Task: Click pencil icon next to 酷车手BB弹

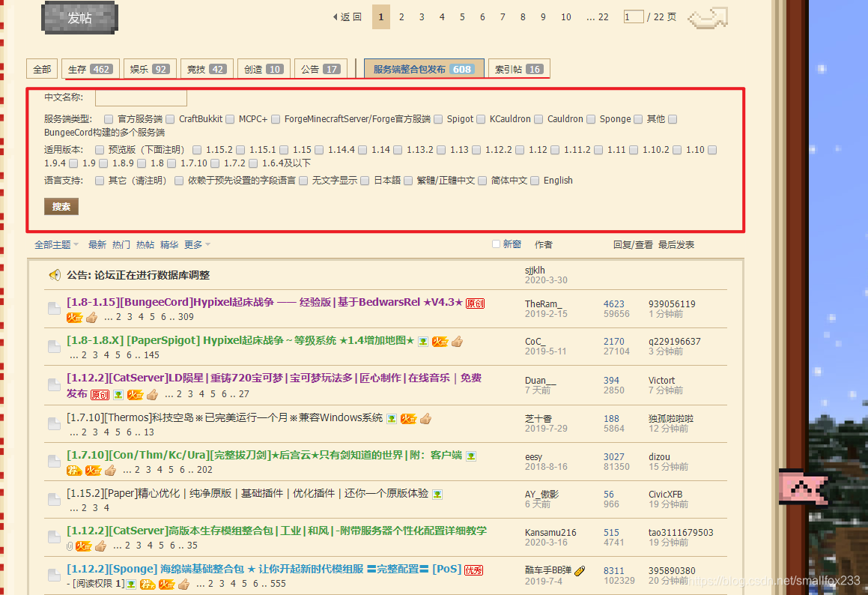Action: [580, 571]
